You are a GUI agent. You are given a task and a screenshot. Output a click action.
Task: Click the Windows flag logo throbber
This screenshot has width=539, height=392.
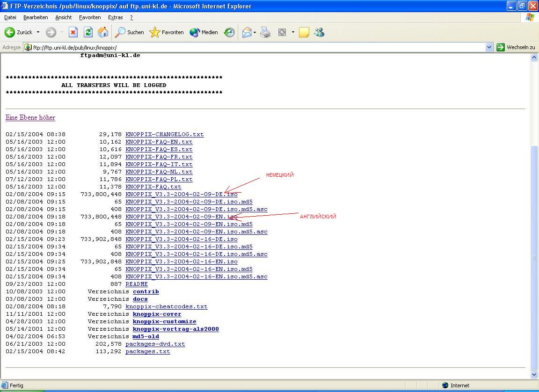(530, 17)
